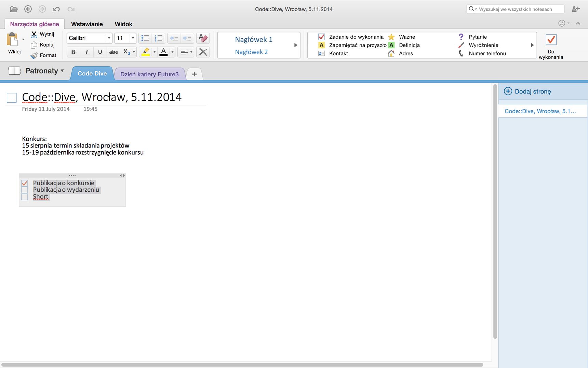
Task: Apply bulleted list
Action: point(145,38)
